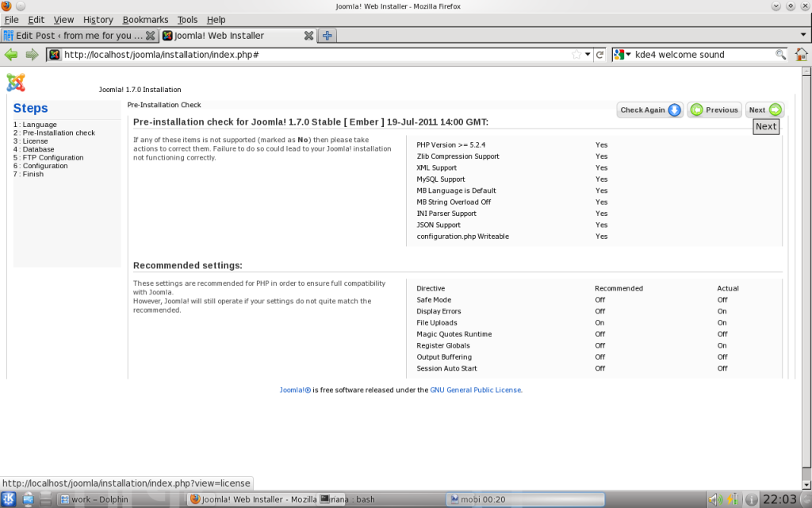This screenshot has height=508, width=812.
Task: Open the History menu
Action: pos(98,20)
